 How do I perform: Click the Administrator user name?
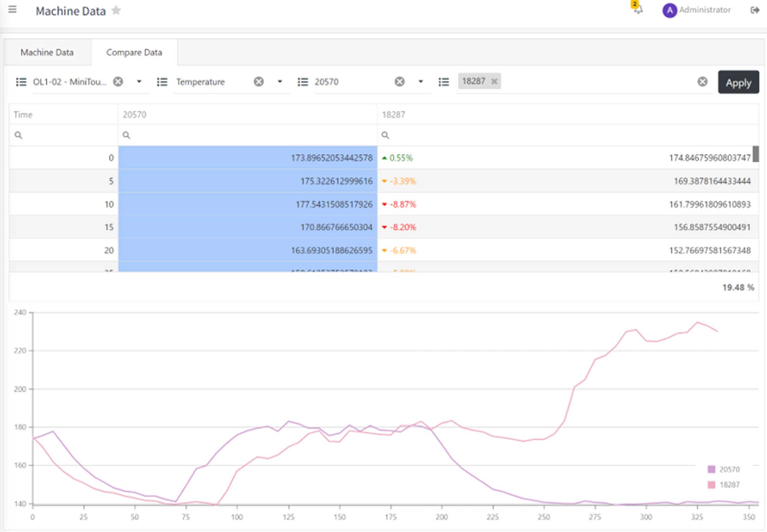click(x=705, y=10)
